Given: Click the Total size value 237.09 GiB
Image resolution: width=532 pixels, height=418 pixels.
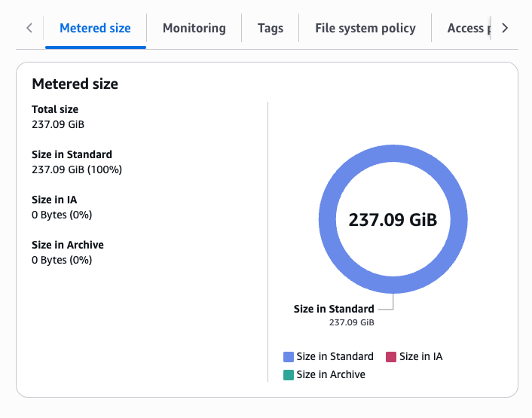Looking at the screenshot, I should pos(58,124).
